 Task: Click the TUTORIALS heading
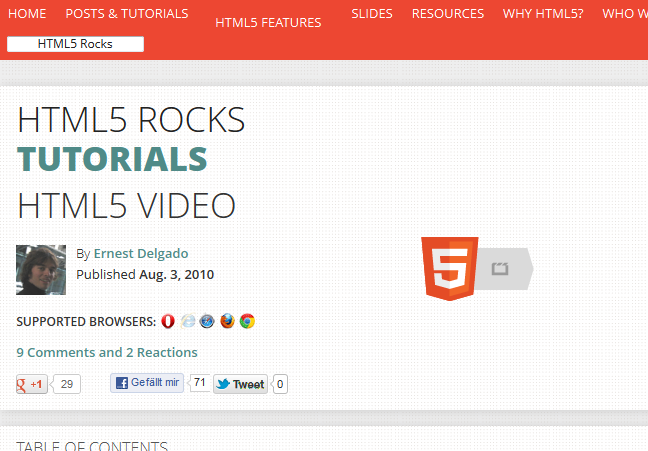(112, 159)
